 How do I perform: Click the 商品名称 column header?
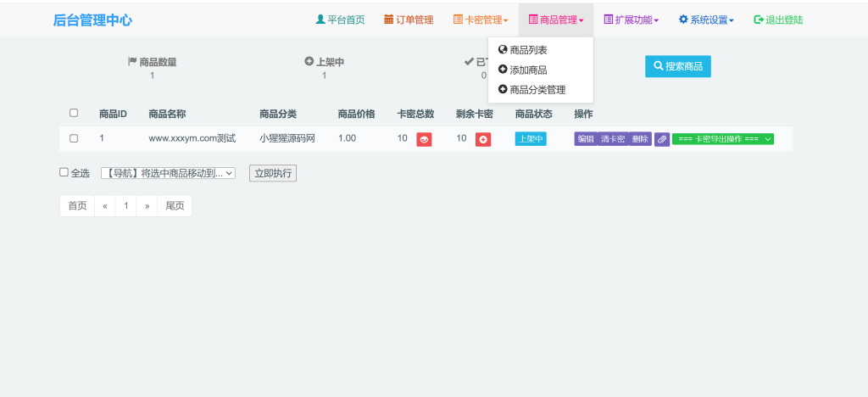(167, 114)
